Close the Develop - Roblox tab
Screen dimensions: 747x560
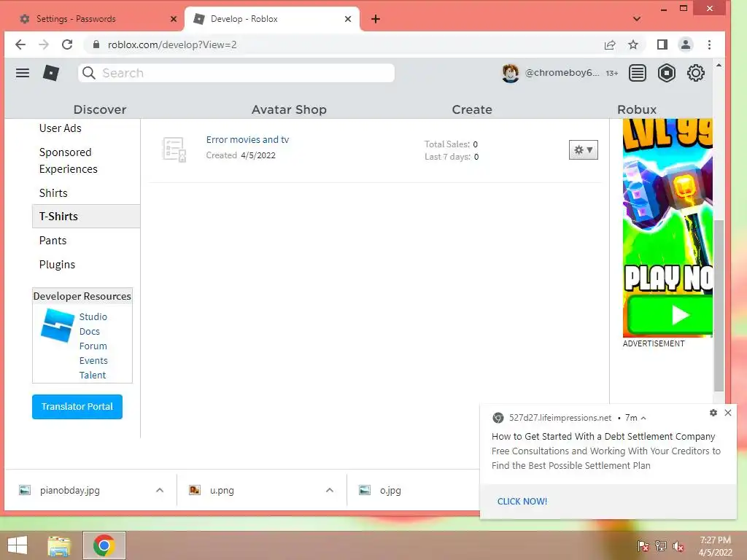click(x=348, y=19)
